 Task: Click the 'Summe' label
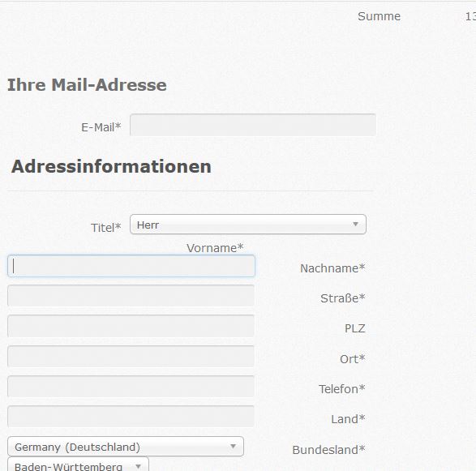tap(379, 16)
